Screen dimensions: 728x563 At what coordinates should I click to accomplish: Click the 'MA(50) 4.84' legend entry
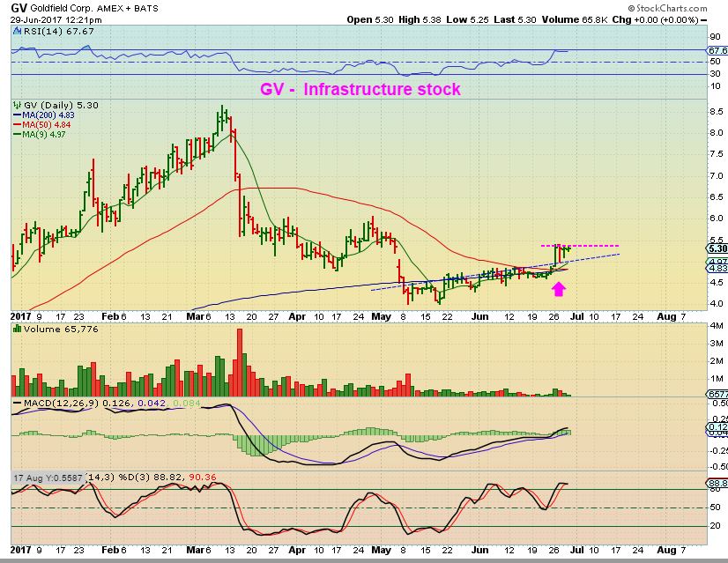[x=47, y=125]
